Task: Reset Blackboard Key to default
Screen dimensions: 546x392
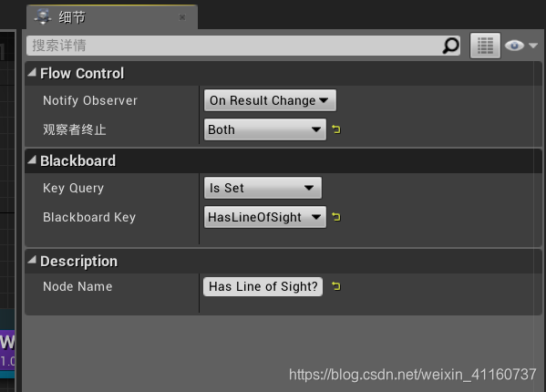Action: point(336,217)
